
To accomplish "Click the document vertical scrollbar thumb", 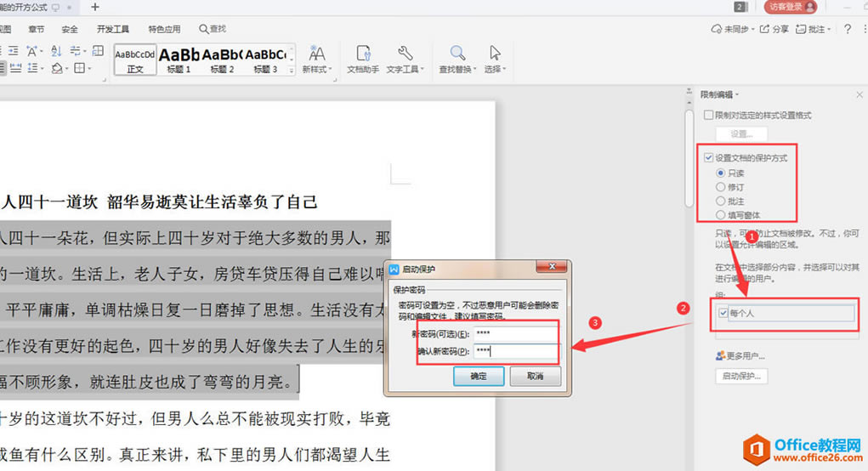I will (x=689, y=158).
